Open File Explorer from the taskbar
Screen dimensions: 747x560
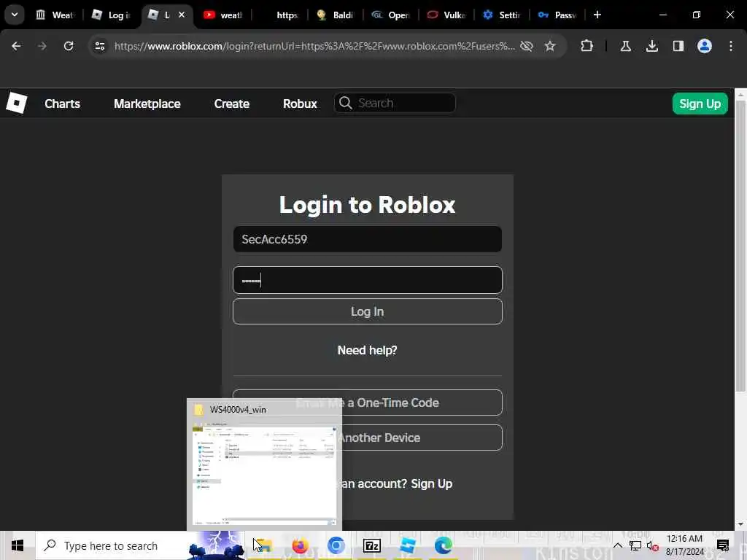(x=264, y=545)
